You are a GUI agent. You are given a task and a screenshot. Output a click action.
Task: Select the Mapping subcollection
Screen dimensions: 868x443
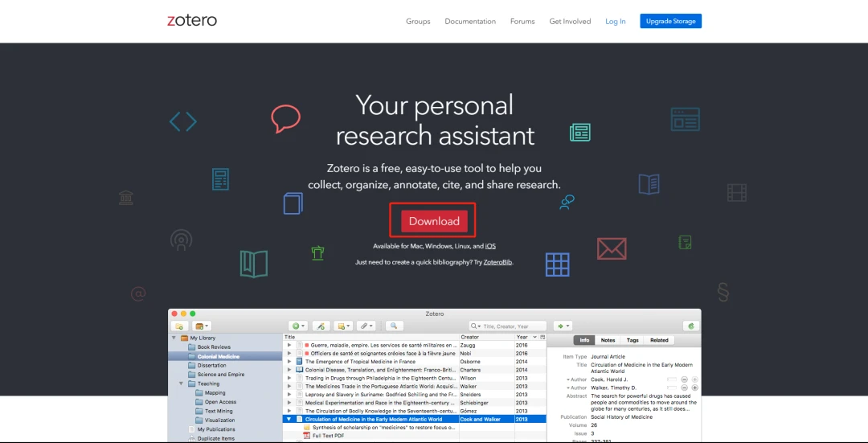pyautogui.click(x=215, y=392)
